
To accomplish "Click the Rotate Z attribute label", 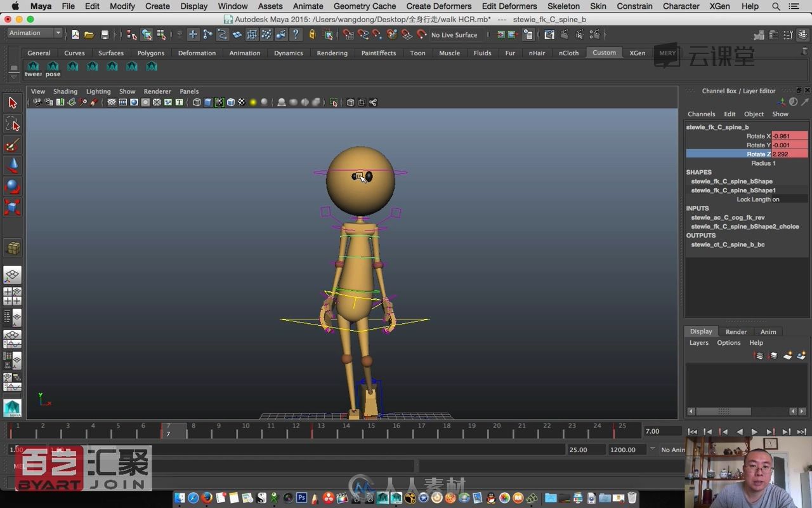I will pos(758,154).
